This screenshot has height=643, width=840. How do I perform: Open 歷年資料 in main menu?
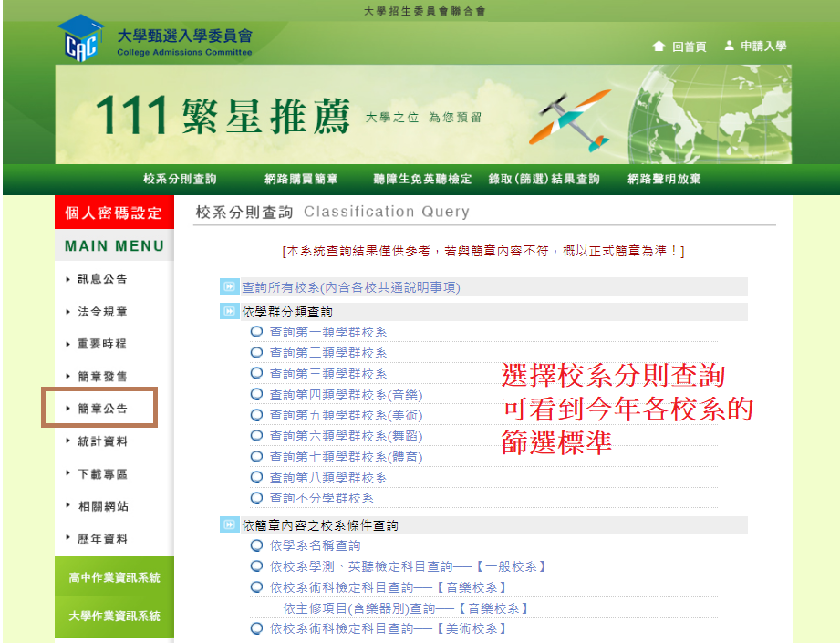pos(102,538)
